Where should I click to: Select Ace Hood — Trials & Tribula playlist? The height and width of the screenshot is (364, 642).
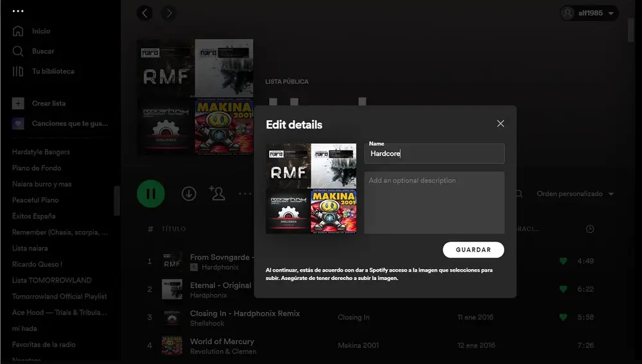click(x=59, y=313)
